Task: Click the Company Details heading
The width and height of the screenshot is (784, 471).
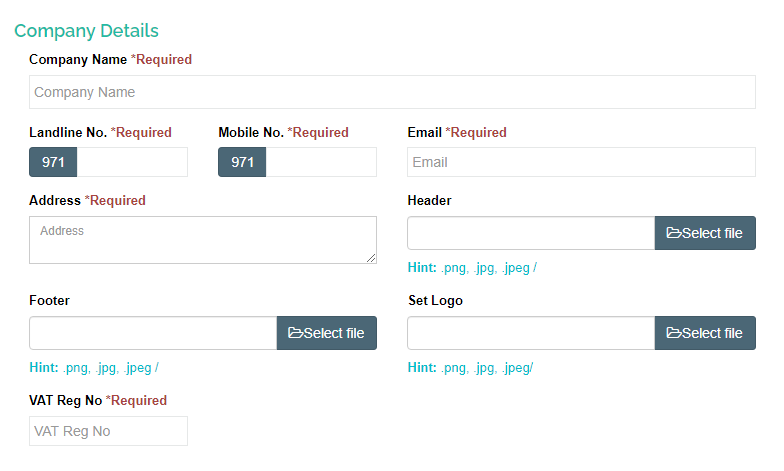Action: coord(86,31)
